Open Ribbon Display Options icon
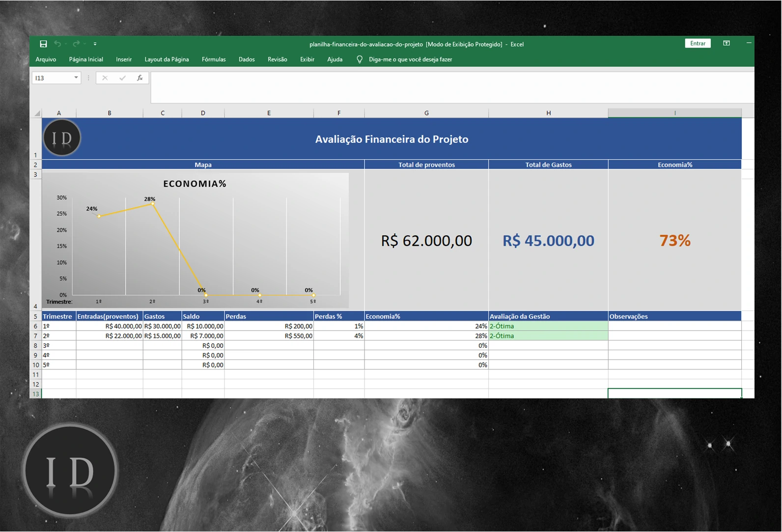 pos(726,44)
